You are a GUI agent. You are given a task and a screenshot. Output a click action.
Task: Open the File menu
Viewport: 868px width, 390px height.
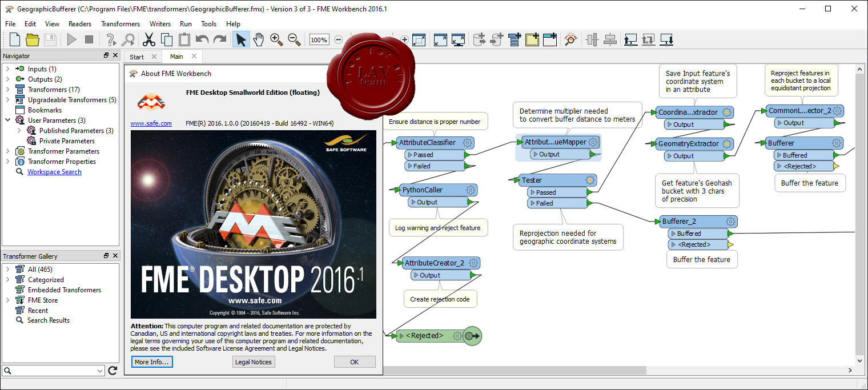click(10, 24)
